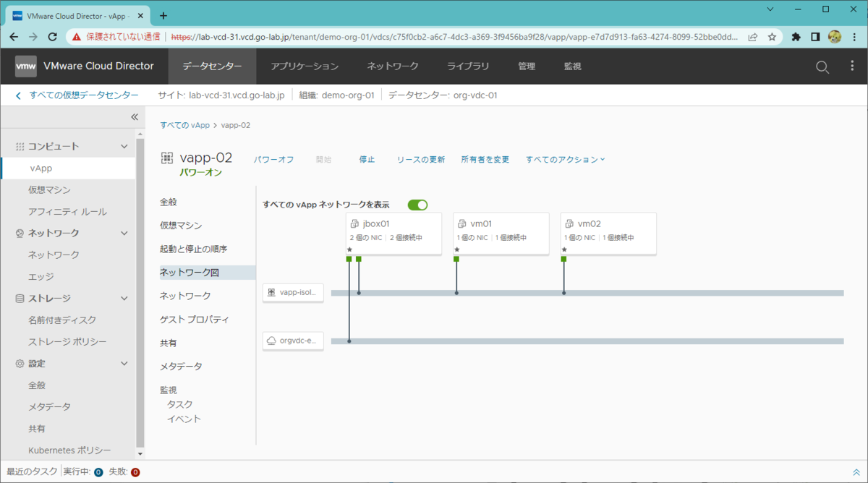
Task: Select 起動と停止の順序 tab
Action: pos(194,249)
